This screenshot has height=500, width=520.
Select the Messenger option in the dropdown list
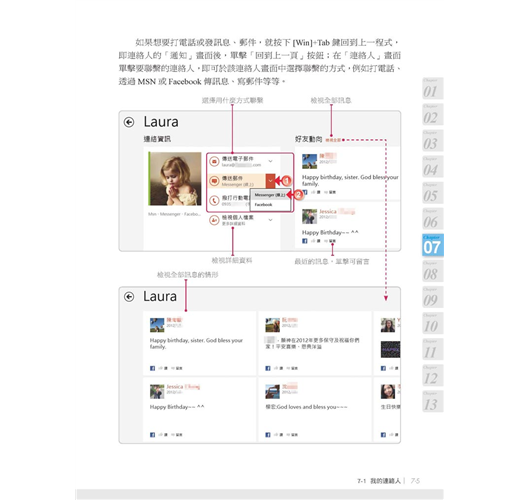coord(270,195)
